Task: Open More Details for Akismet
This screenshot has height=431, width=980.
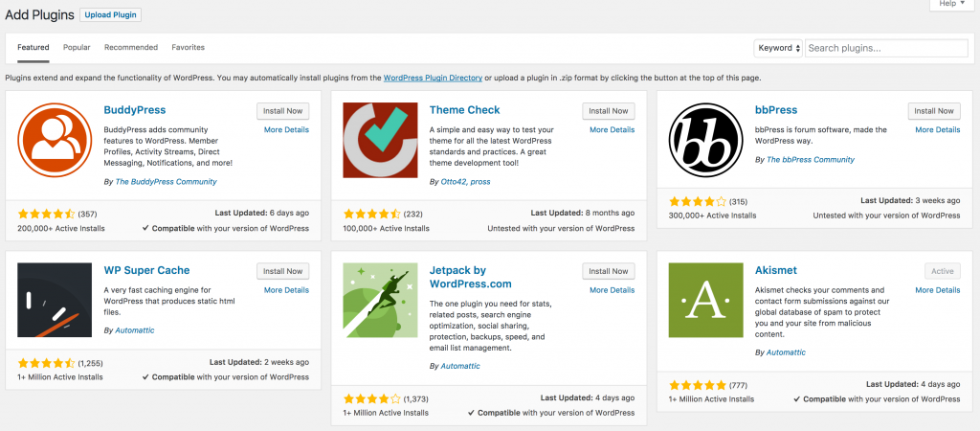Action: (x=938, y=290)
